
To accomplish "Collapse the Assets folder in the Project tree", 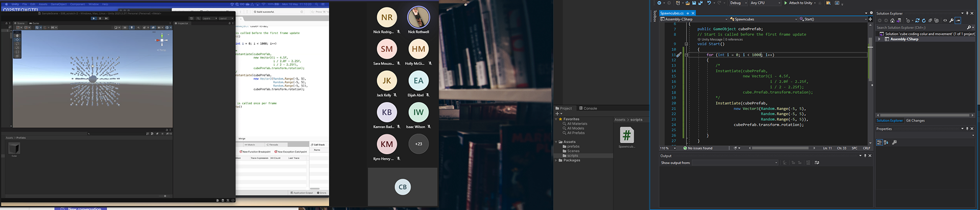I will click(x=556, y=142).
